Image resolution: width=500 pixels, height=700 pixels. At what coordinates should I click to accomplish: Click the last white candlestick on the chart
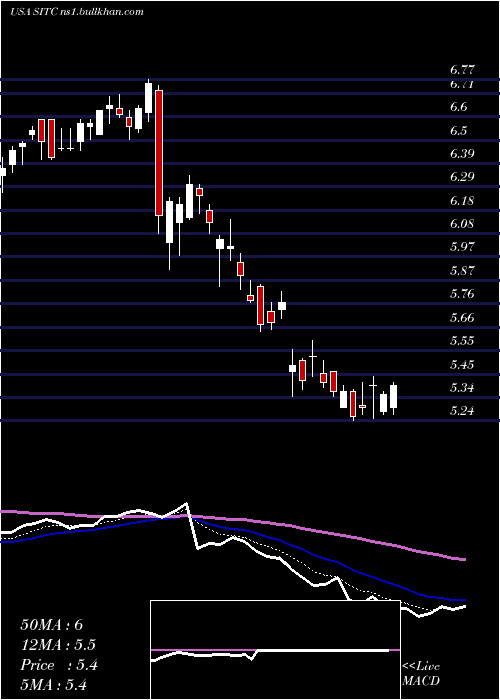(393, 396)
